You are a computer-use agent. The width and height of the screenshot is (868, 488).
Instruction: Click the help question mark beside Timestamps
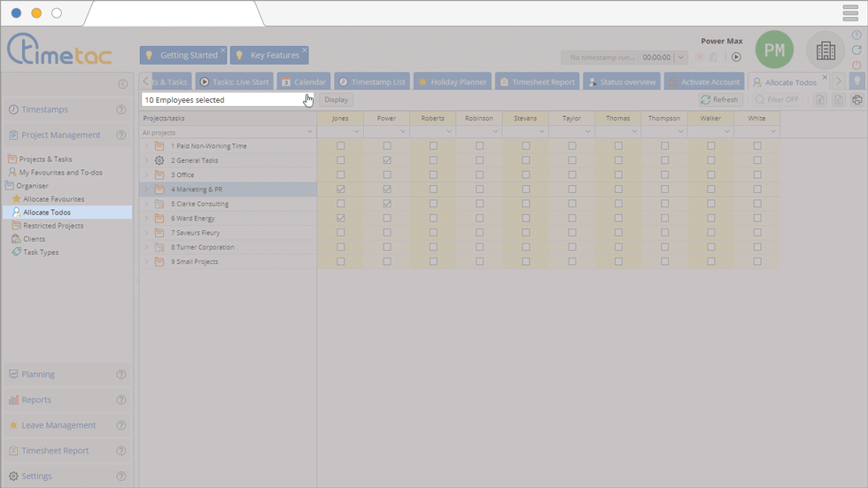point(121,110)
